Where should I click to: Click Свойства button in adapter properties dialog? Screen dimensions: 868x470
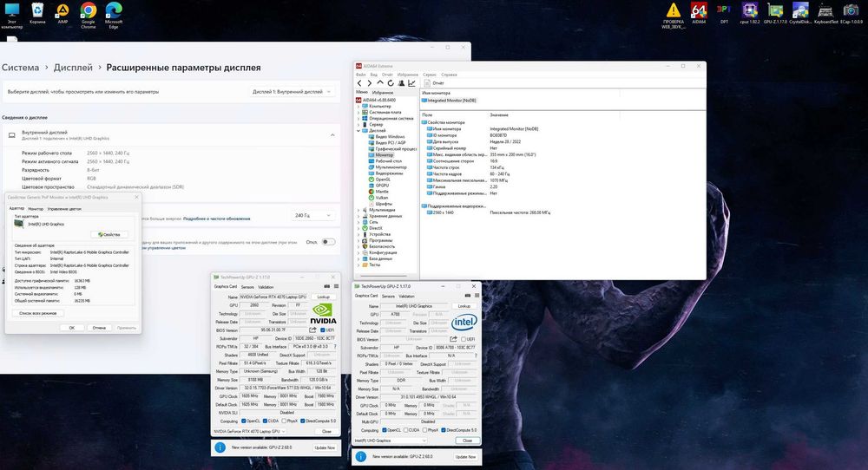(x=109, y=234)
